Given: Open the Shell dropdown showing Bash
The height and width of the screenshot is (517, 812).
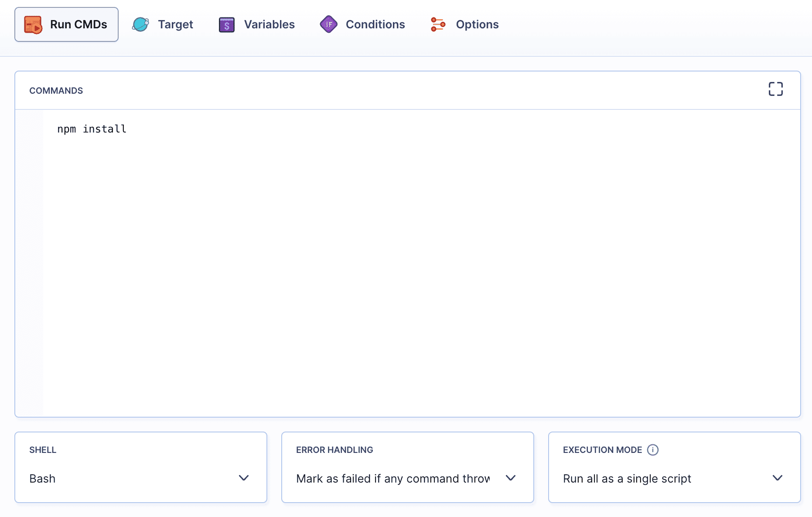Looking at the screenshot, I should click(x=141, y=467).
